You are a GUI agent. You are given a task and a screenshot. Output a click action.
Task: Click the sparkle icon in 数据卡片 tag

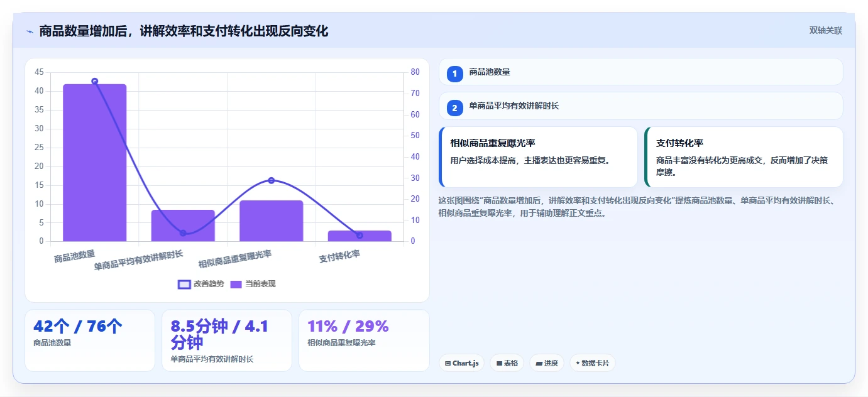tap(578, 362)
